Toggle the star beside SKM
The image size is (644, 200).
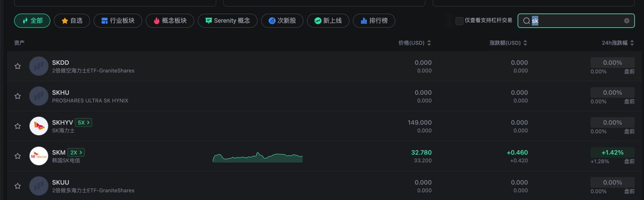tap(18, 157)
